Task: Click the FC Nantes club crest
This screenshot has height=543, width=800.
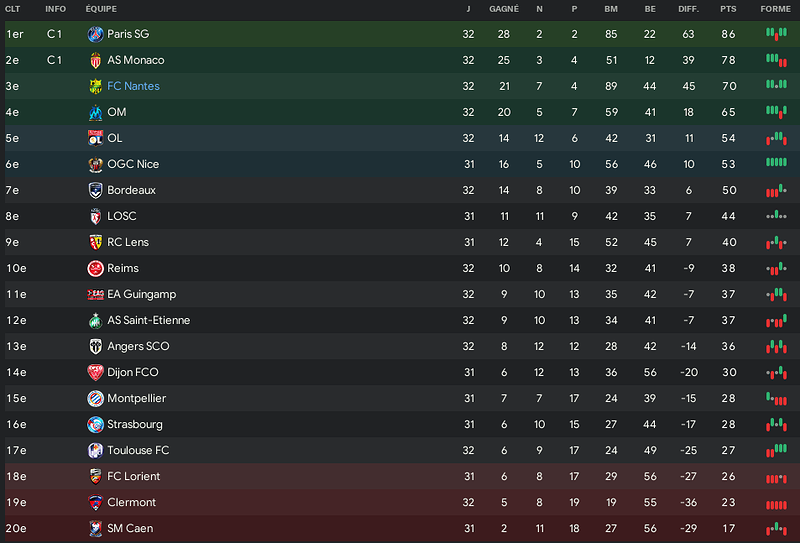Action: tap(95, 86)
